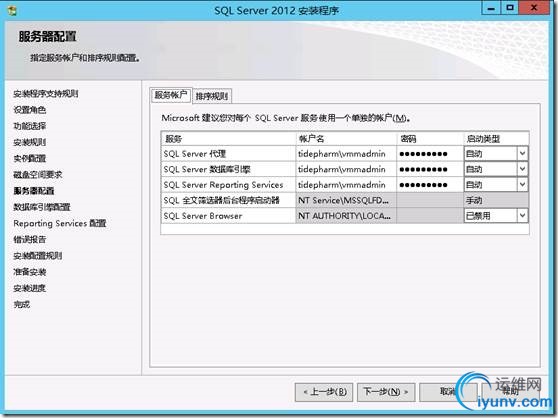Image resolution: width=558 pixels, height=418 pixels.
Task: Select the 完成 step in sidebar
Action: (x=22, y=305)
